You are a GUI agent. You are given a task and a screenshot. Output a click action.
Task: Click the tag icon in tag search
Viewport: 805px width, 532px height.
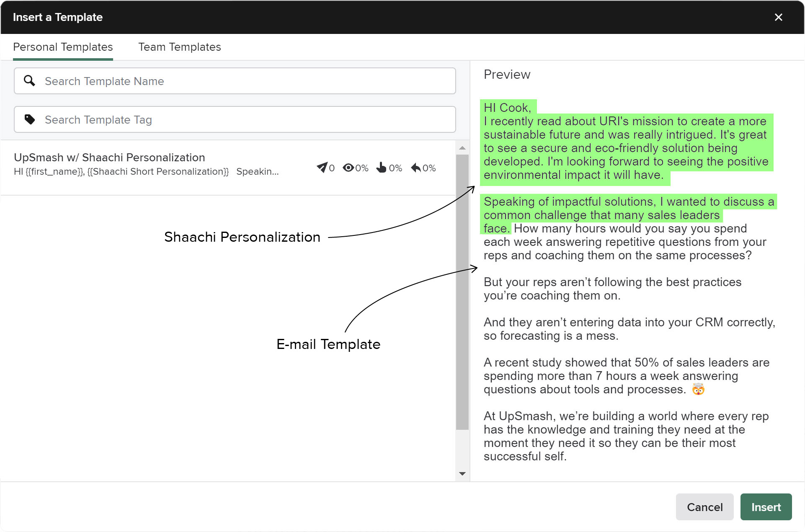coord(29,119)
